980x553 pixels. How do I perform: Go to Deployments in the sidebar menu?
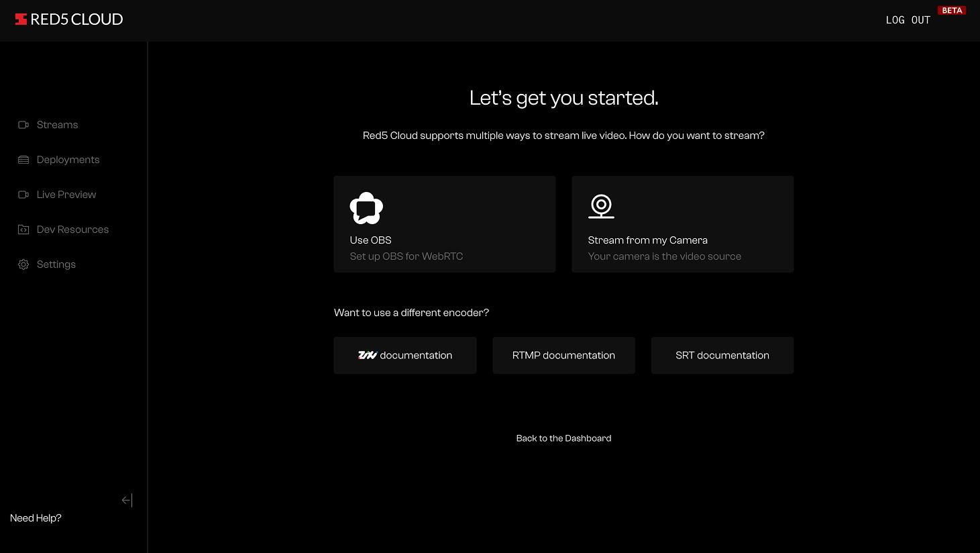point(68,160)
